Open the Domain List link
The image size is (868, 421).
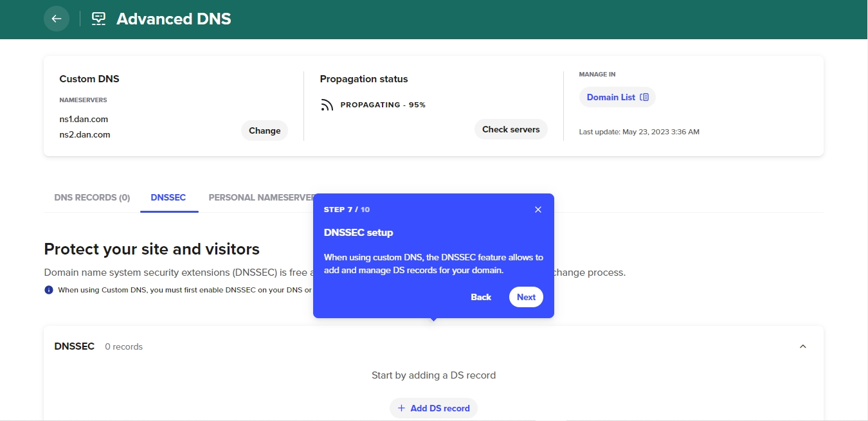(x=611, y=98)
